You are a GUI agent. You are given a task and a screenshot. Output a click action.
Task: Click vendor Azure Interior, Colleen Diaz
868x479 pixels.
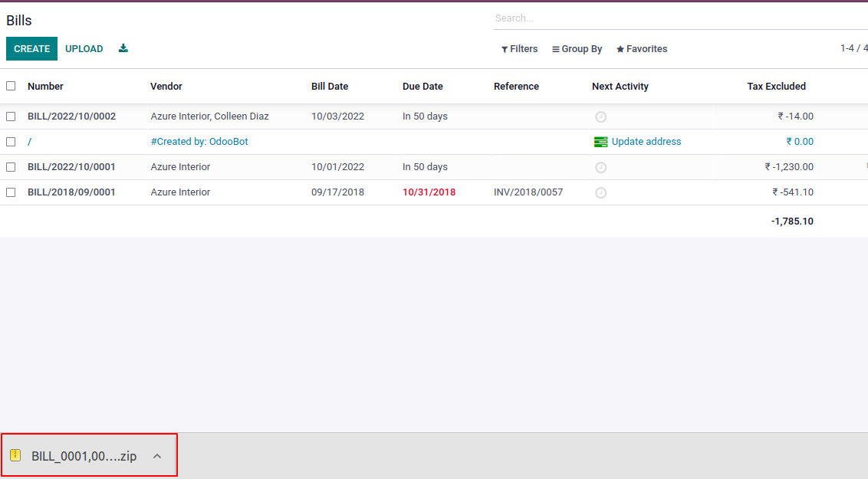[210, 116]
